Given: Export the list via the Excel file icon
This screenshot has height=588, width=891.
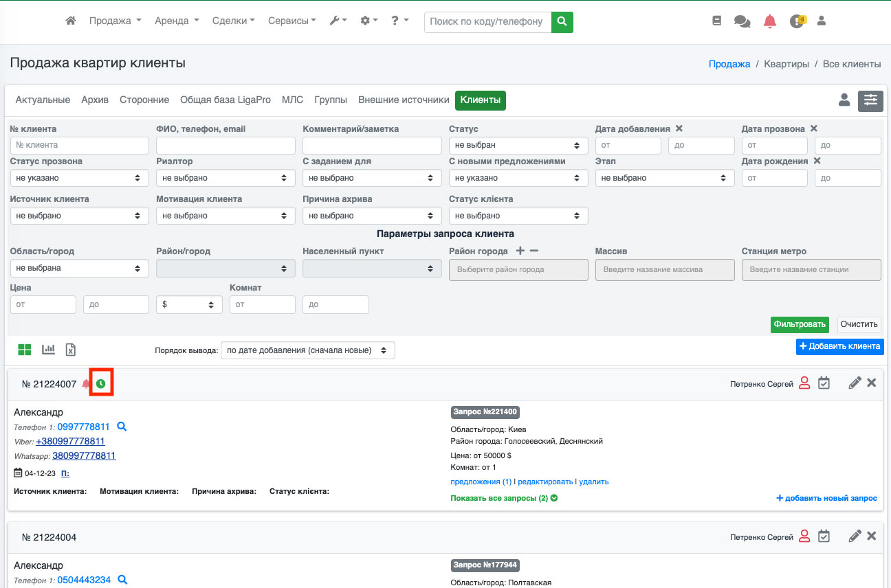Looking at the screenshot, I should pos(70,350).
